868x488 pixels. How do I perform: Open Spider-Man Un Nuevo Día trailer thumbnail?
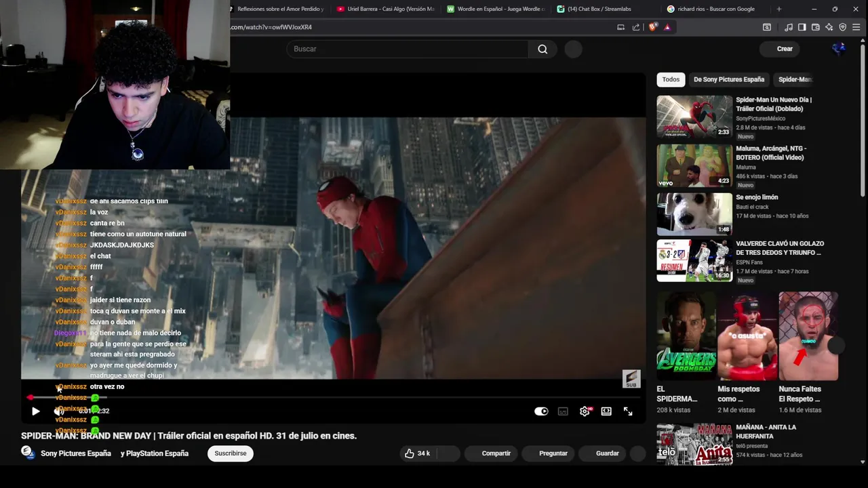coord(694,117)
